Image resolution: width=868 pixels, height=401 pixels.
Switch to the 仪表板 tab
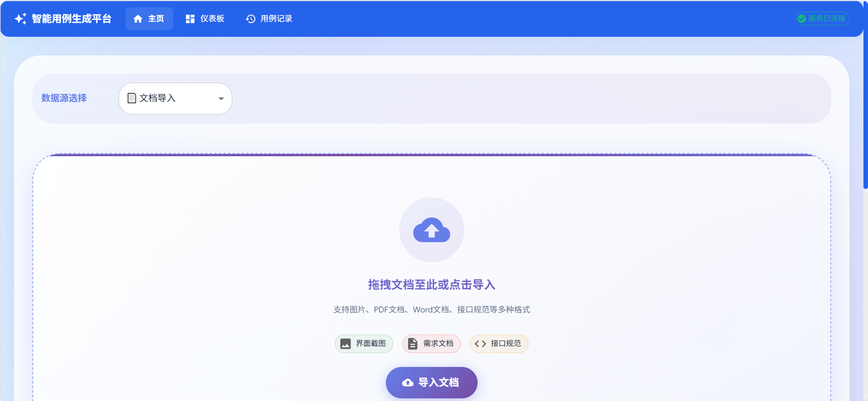[x=205, y=19]
